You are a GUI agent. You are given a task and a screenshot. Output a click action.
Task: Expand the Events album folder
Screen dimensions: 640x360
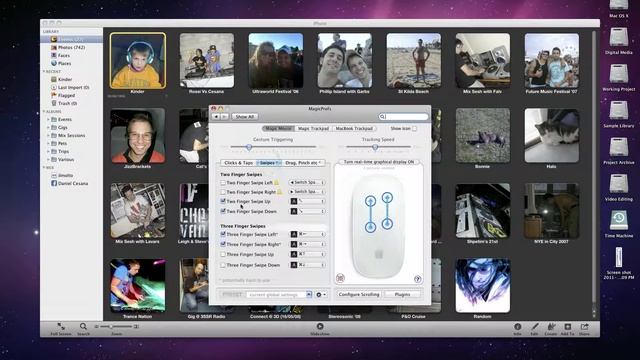(x=48, y=120)
